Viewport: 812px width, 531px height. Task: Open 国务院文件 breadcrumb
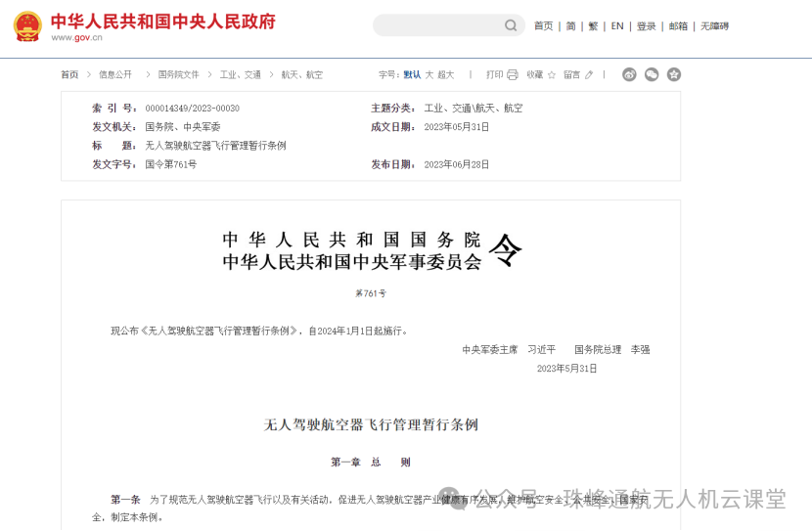point(179,74)
